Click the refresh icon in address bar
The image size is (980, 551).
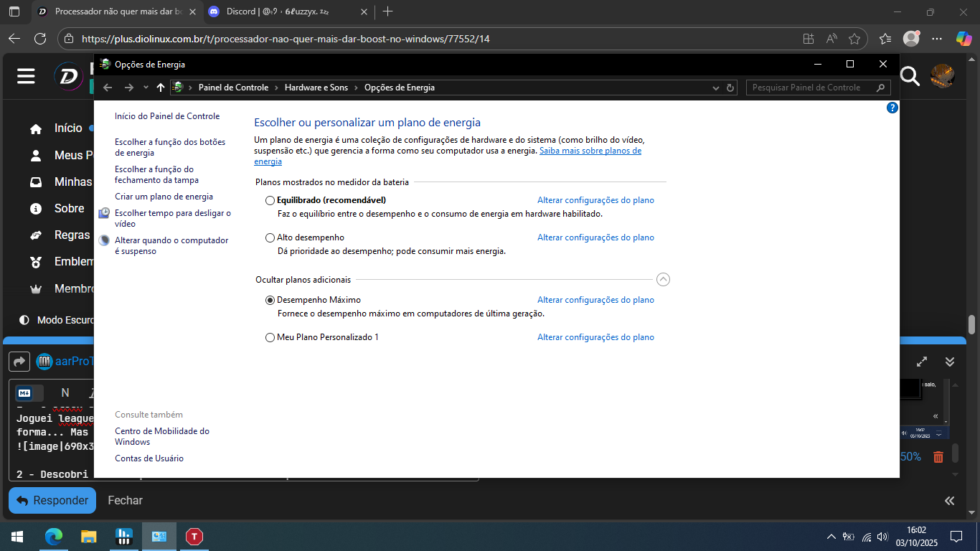730,88
